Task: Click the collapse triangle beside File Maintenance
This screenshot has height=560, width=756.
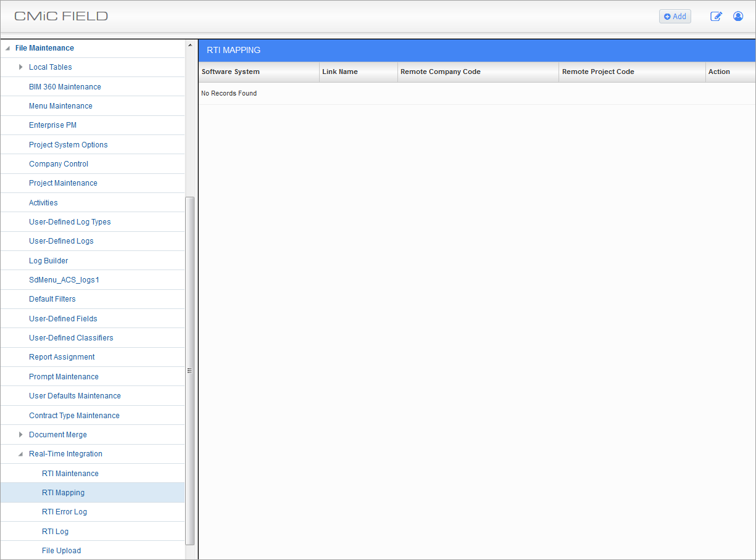Action: click(9, 47)
